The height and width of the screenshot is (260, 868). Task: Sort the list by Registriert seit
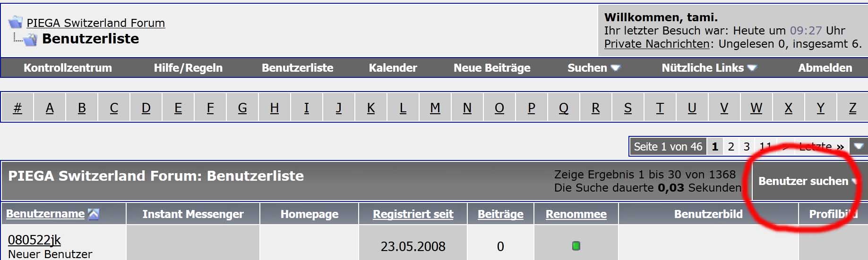[x=413, y=214]
